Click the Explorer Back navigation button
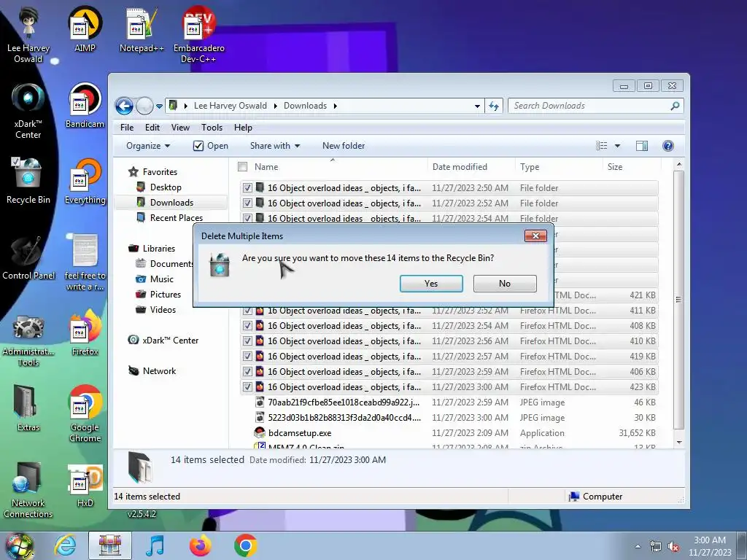Viewport: 747px width, 560px height. coord(124,106)
